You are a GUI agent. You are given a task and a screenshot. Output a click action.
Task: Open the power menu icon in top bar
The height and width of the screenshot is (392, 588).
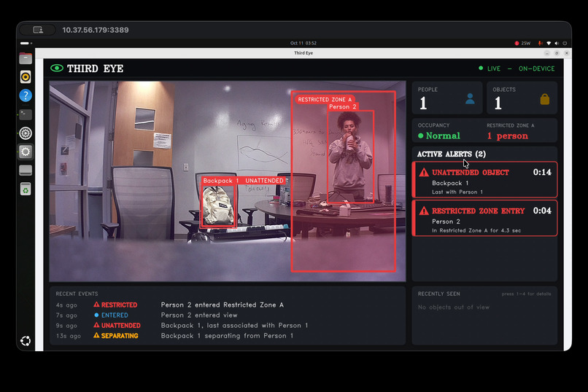(x=565, y=43)
